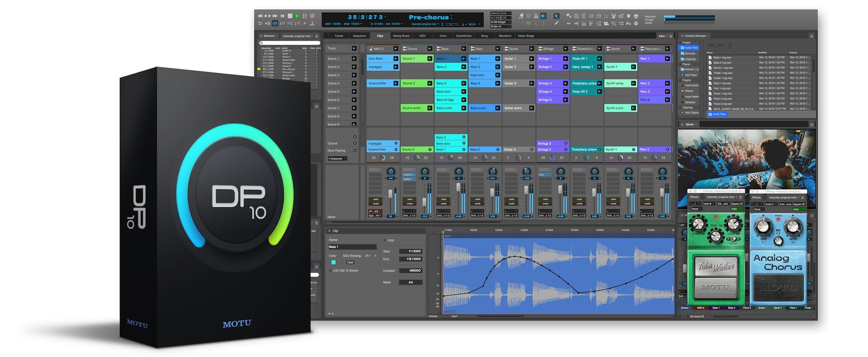The height and width of the screenshot is (357, 868).
Task: Open the Markers panel title dropdown
Action: point(270,36)
